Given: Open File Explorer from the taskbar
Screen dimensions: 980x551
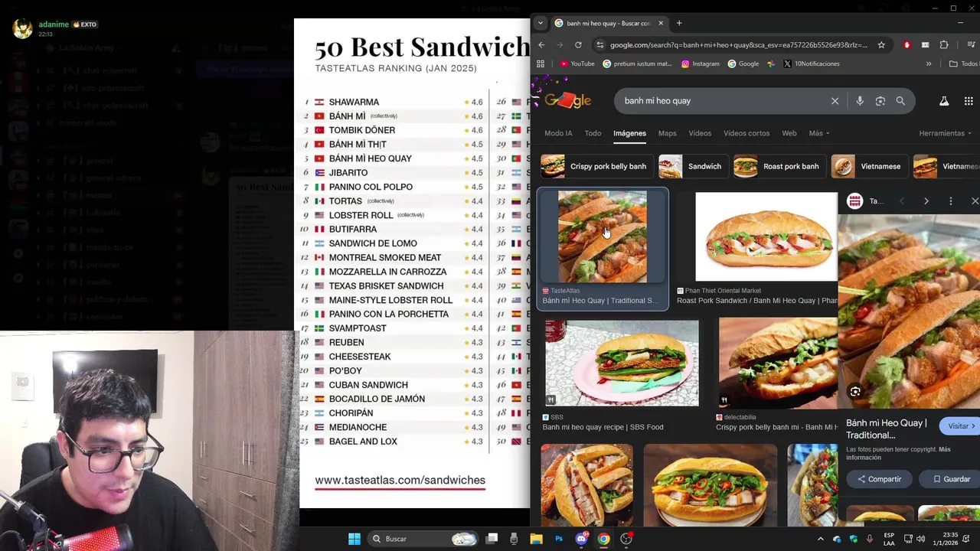Looking at the screenshot, I should click(536, 539).
